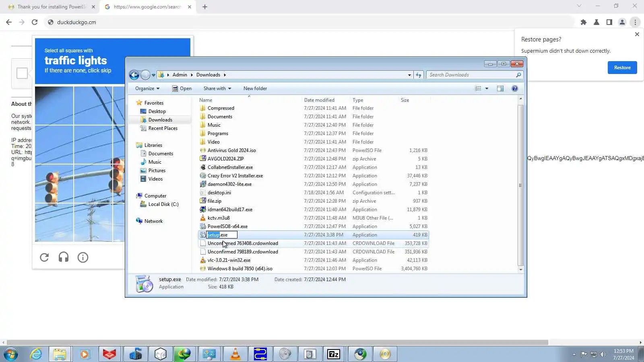
Task: Create a New folder
Action: [255, 88]
